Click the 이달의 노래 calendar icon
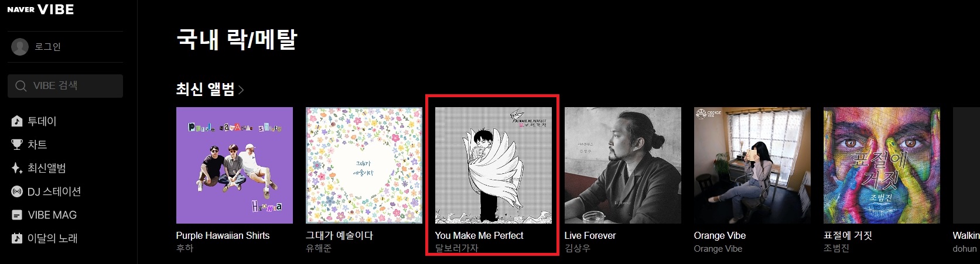 (x=17, y=238)
